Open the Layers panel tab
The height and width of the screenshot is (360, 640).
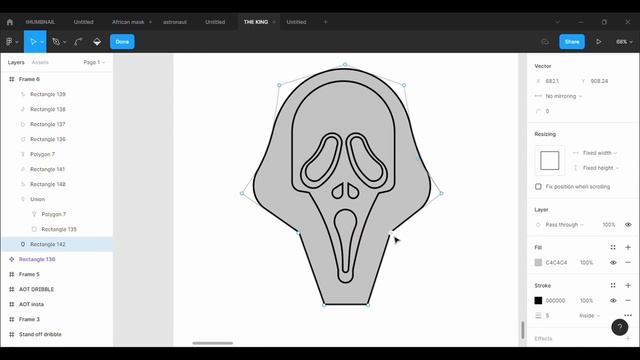coord(16,62)
